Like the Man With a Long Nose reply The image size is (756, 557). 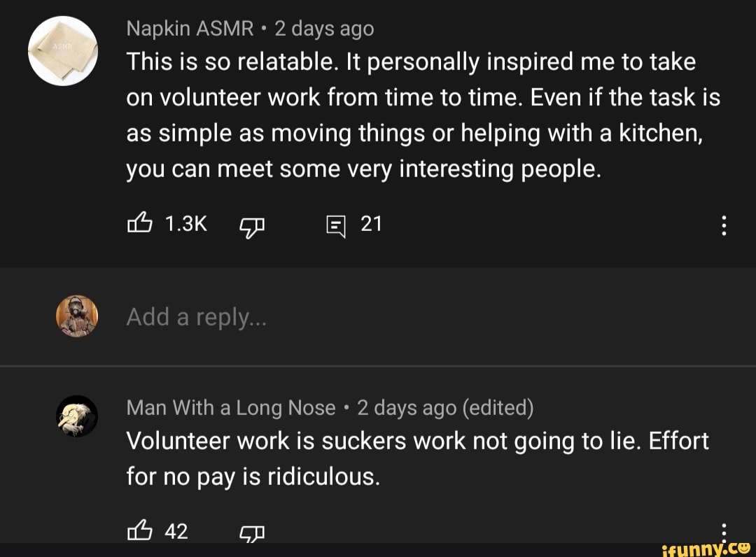click(x=139, y=532)
